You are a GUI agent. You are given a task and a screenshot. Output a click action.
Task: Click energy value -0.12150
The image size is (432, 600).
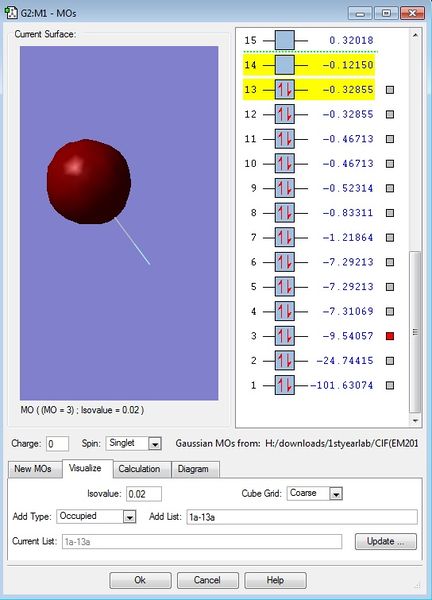pos(348,65)
